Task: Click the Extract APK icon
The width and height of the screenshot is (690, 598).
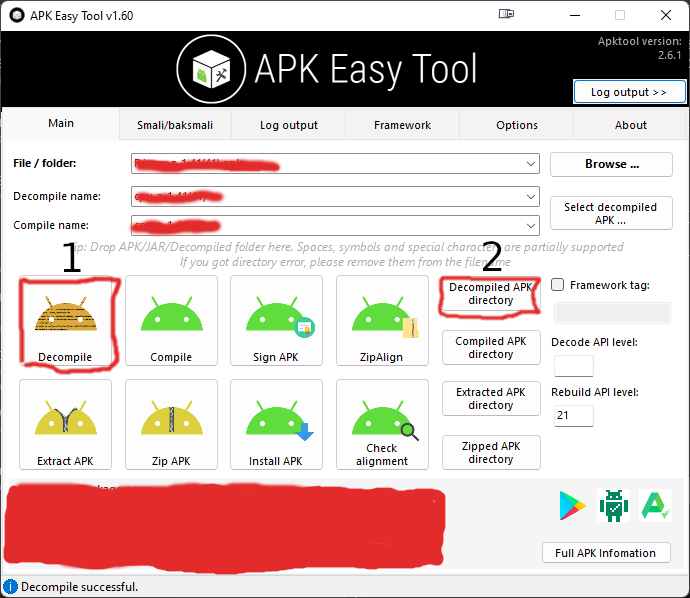Action: pos(66,425)
